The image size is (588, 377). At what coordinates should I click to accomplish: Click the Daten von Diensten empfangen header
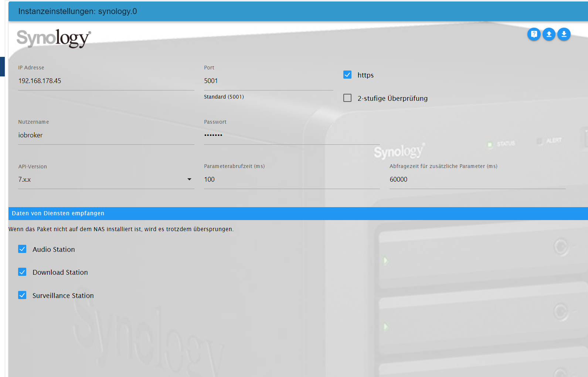(298, 213)
